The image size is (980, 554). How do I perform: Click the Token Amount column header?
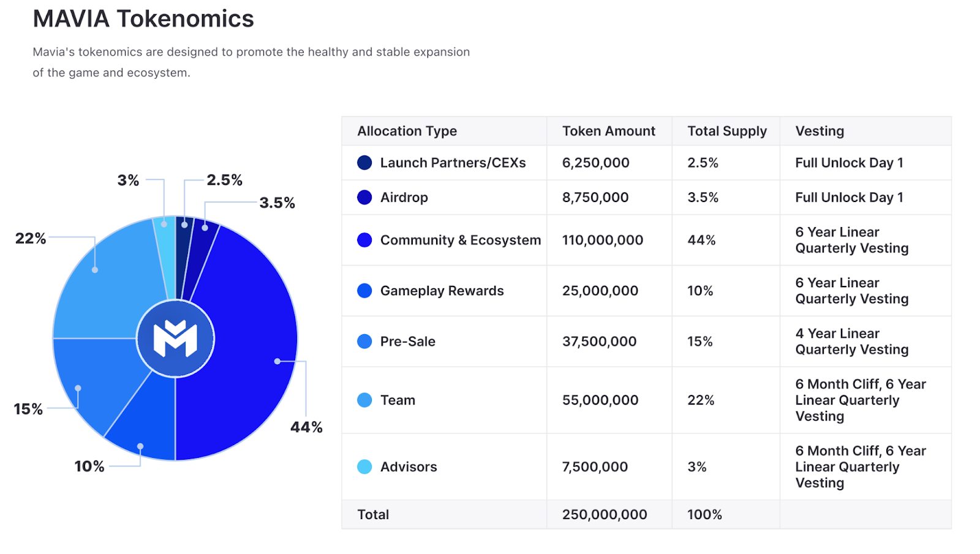point(609,131)
